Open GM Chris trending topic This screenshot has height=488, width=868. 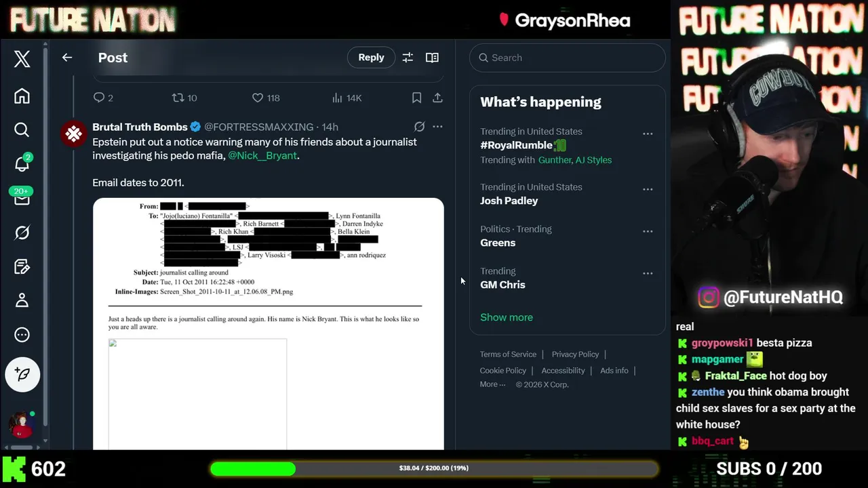502,285
